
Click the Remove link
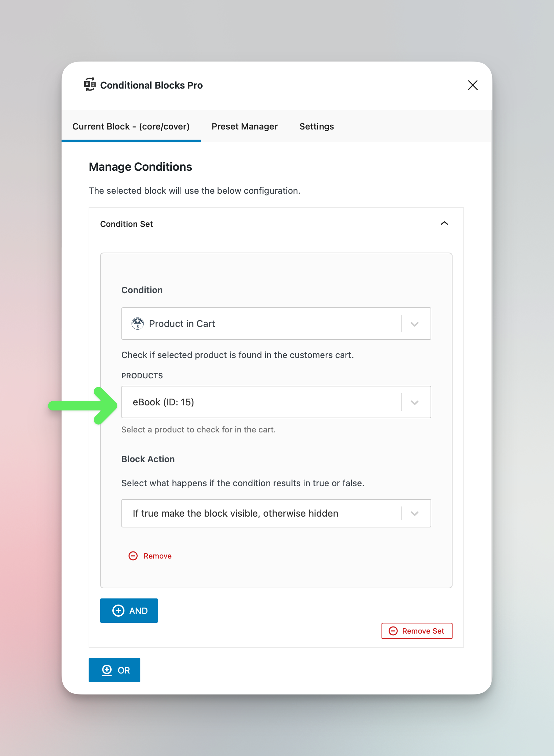157,556
